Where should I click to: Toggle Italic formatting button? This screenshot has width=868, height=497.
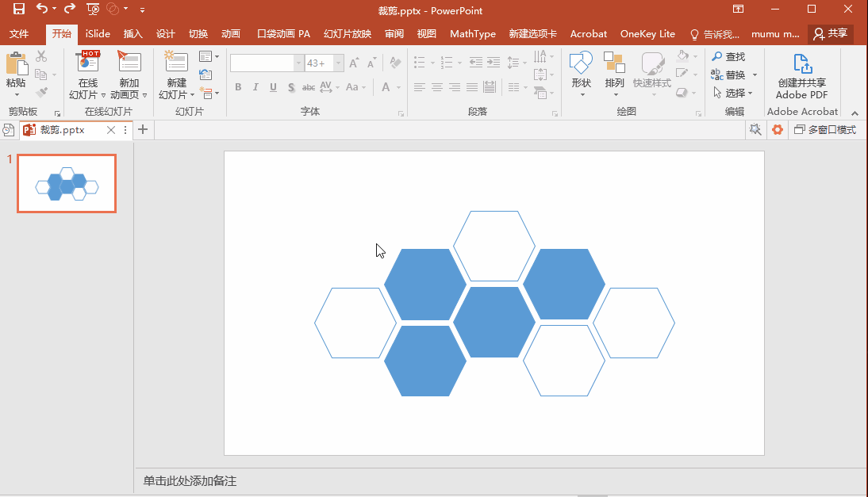(x=256, y=87)
